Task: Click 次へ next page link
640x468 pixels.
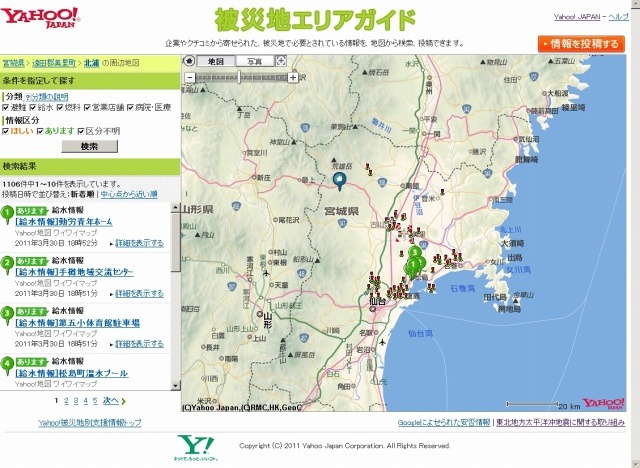Action: point(111,401)
